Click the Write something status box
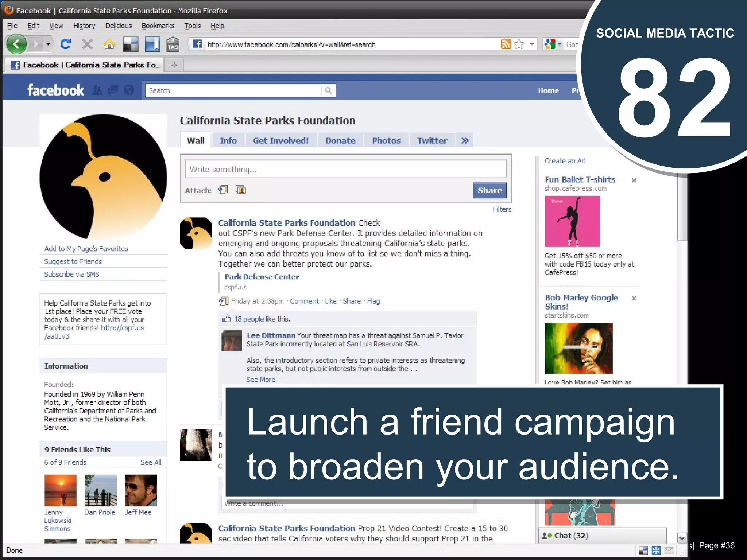This screenshot has width=747, height=560. click(x=345, y=169)
